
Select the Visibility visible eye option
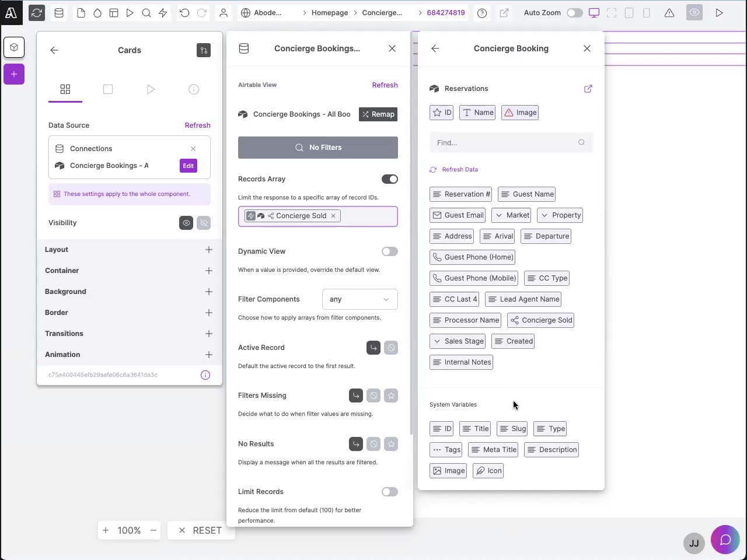coord(186,223)
